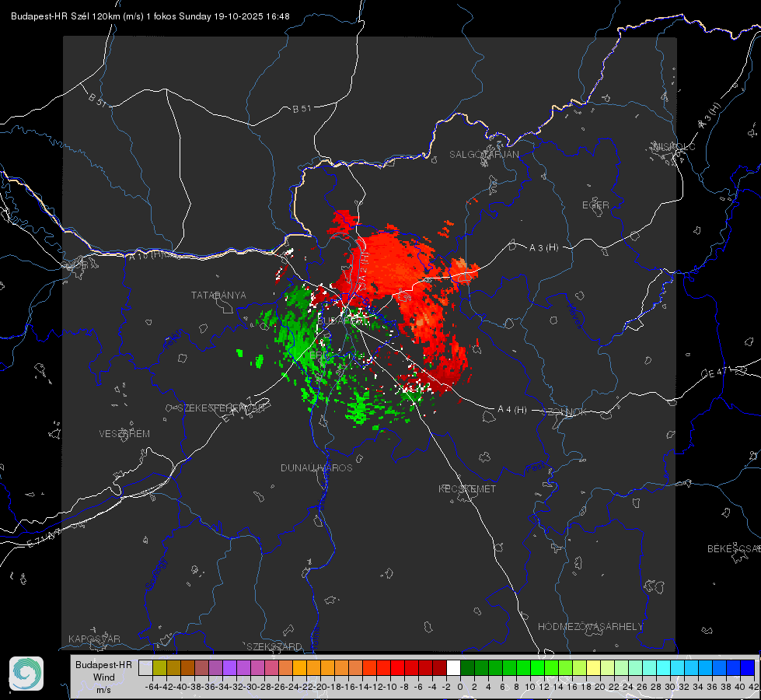Image resolution: width=761 pixels, height=700 pixels.
Task: Select the SZEKSZÁRD city label
Action: point(274,646)
